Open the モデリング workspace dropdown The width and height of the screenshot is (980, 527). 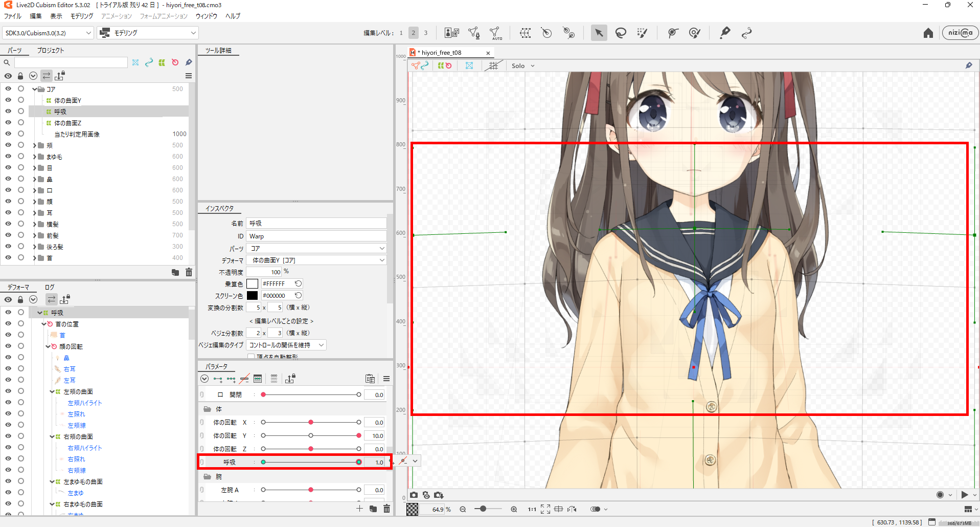point(148,33)
